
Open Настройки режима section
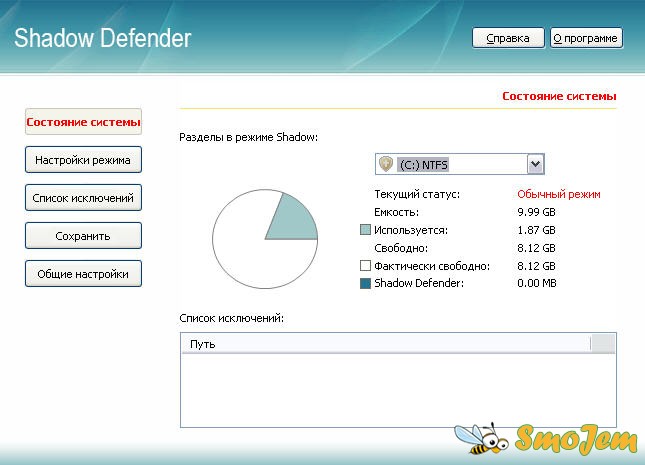[x=84, y=160]
